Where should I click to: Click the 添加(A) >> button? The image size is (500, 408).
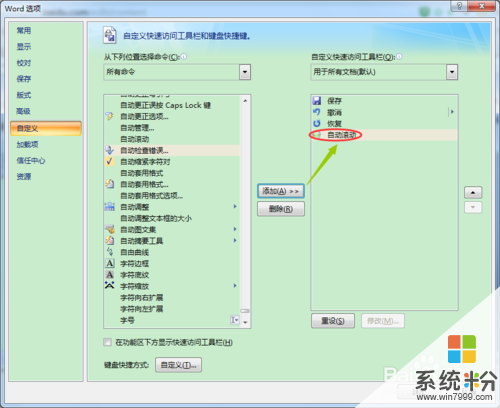tap(281, 191)
